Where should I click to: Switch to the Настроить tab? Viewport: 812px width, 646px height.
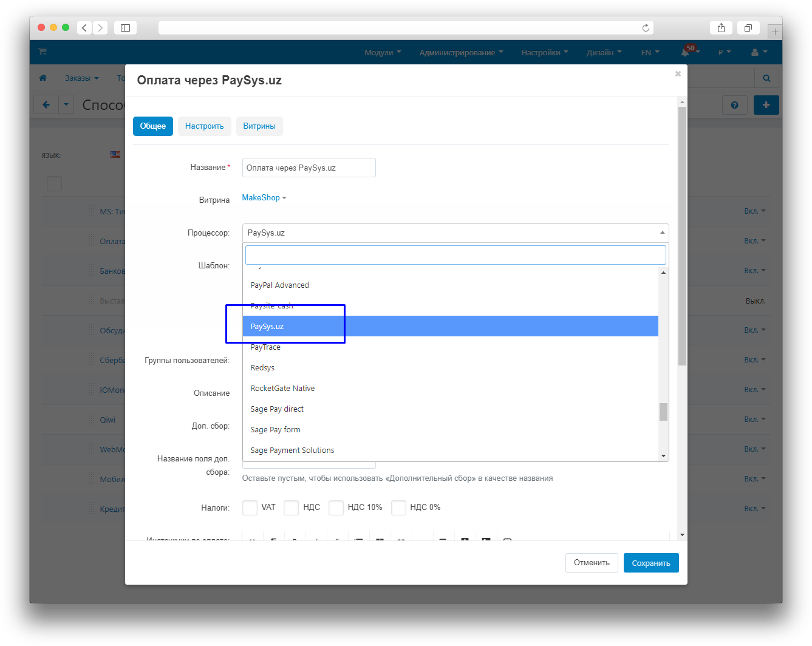click(x=204, y=126)
